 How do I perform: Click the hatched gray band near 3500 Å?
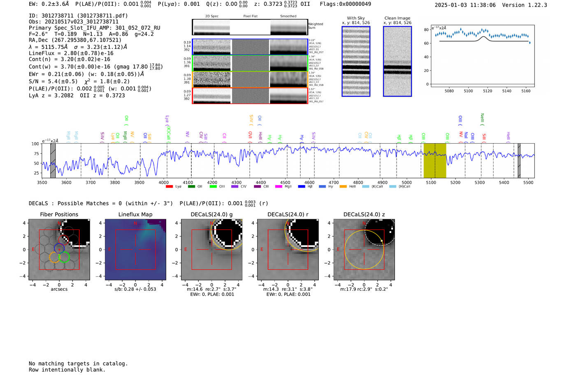(53, 161)
